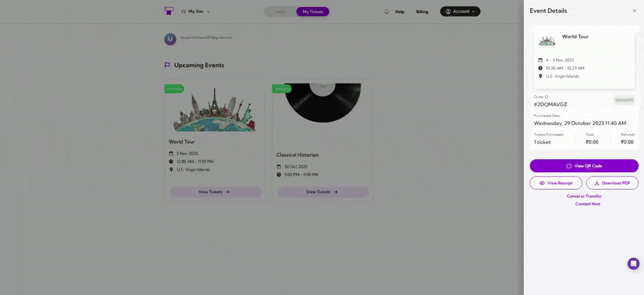Click the Total ₹0.00 value

[592, 142]
